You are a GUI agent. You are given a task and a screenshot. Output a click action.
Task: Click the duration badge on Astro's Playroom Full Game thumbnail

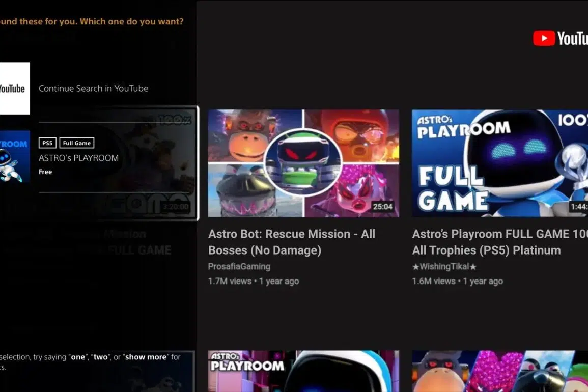pyautogui.click(x=579, y=207)
